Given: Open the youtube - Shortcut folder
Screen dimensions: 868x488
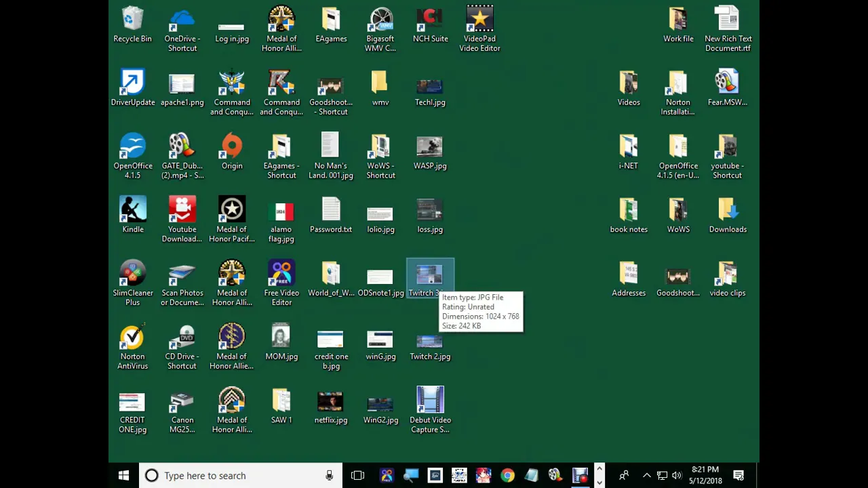Looking at the screenshot, I should point(728,157).
